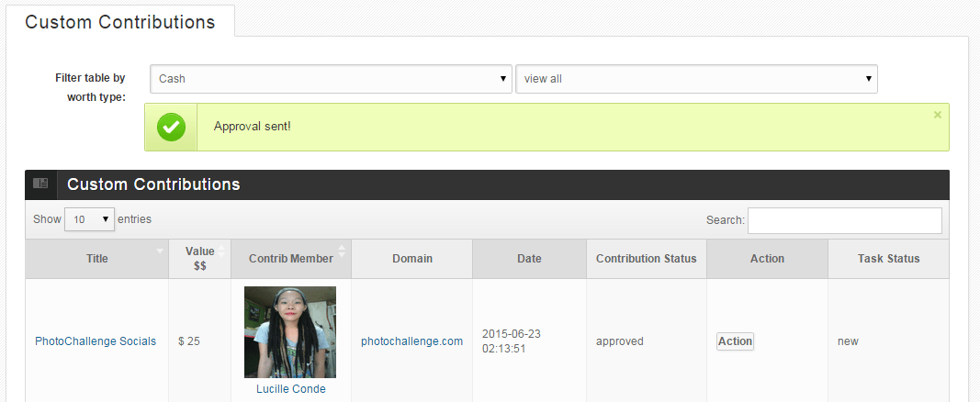
Task: Click the new task status cell
Action: [888, 341]
